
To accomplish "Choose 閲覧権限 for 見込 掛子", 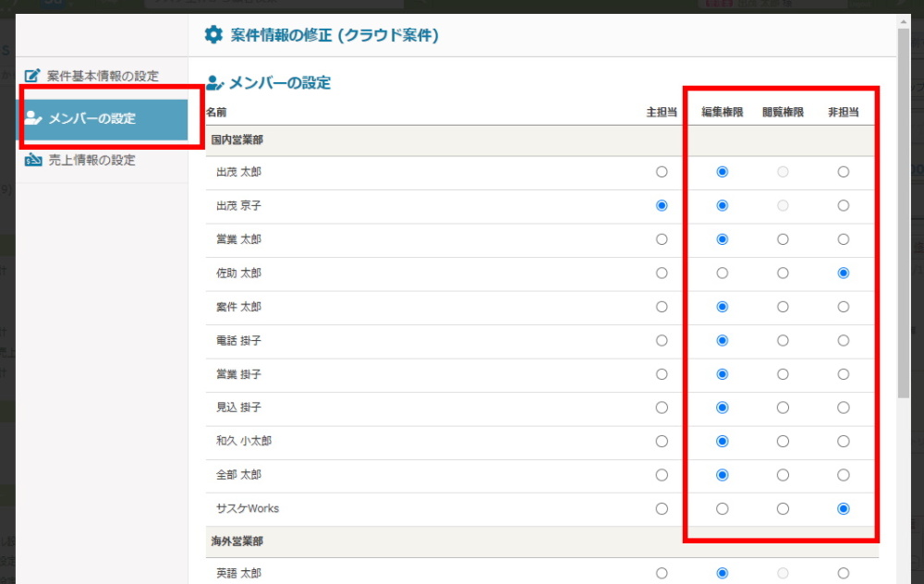I will point(783,408).
